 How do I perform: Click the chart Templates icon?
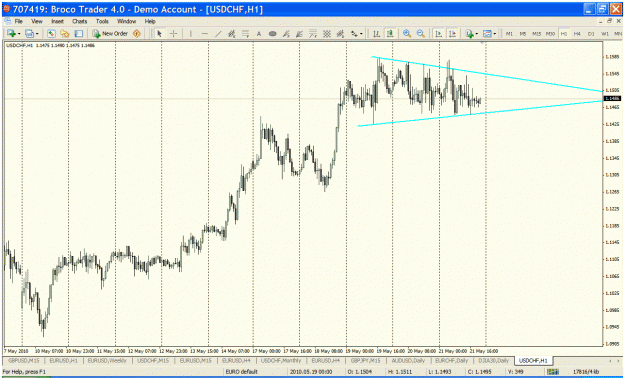pos(487,33)
